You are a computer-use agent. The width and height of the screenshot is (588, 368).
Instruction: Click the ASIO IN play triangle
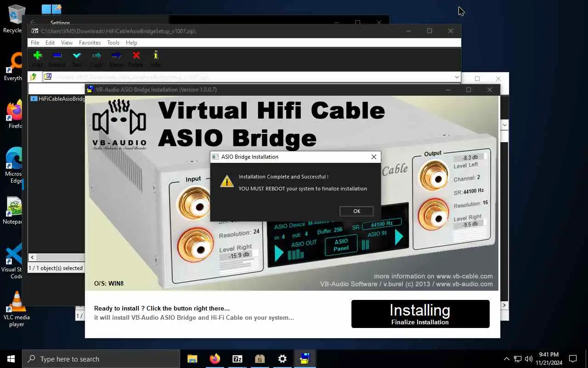pos(399,237)
